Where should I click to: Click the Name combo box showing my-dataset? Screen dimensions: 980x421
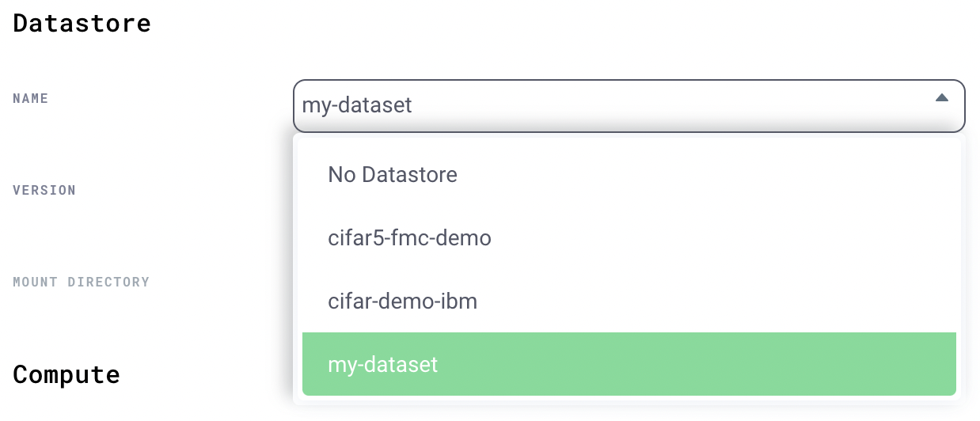(629, 105)
